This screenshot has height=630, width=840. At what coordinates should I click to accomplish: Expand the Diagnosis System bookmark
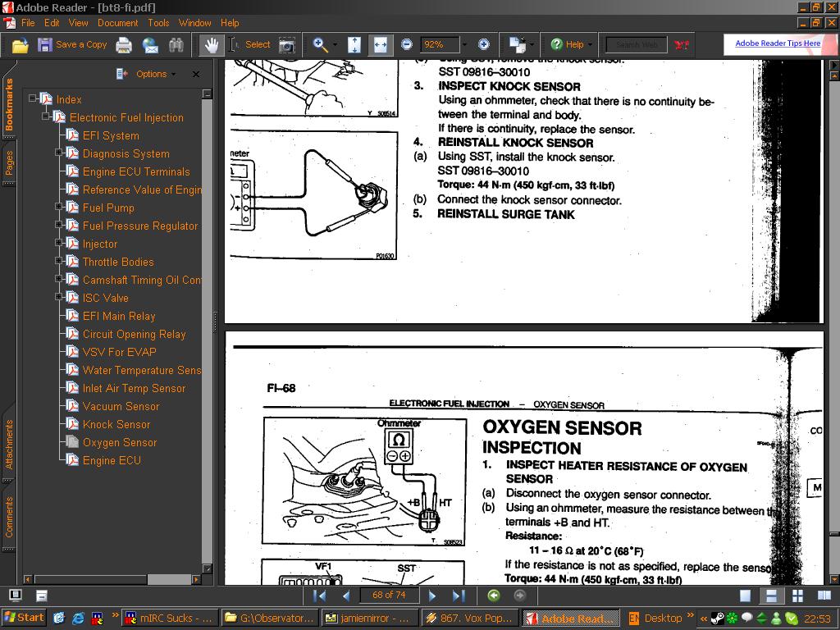click(59, 153)
